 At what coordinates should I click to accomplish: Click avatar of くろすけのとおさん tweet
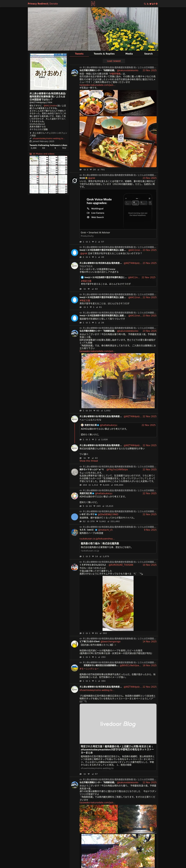[x=75, y=567]
